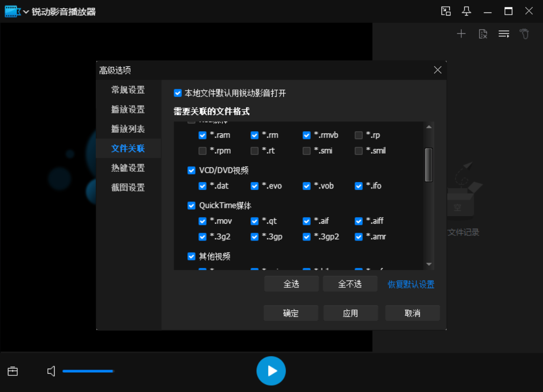Uncheck the *.dat format
Image resolution: width=543 pixels, height=392 pixels.
[x=203, y=186]
